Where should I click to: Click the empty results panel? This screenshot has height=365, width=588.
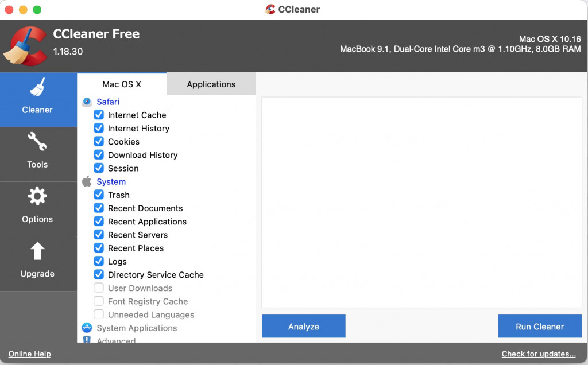coord(421,203)
